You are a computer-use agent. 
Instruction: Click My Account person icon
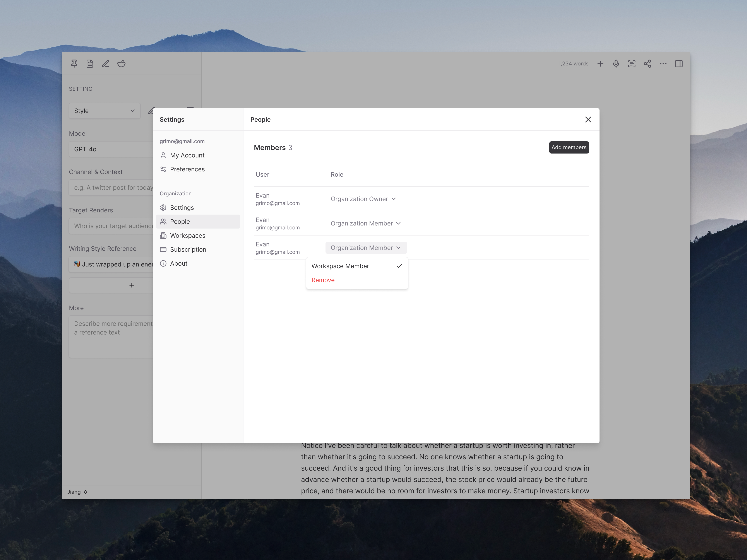click(163, 155)
